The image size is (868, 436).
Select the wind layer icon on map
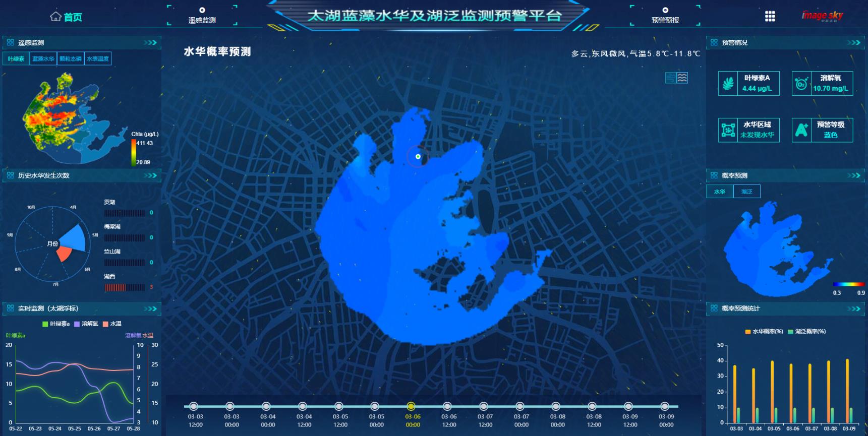click(x=670, y=78)
